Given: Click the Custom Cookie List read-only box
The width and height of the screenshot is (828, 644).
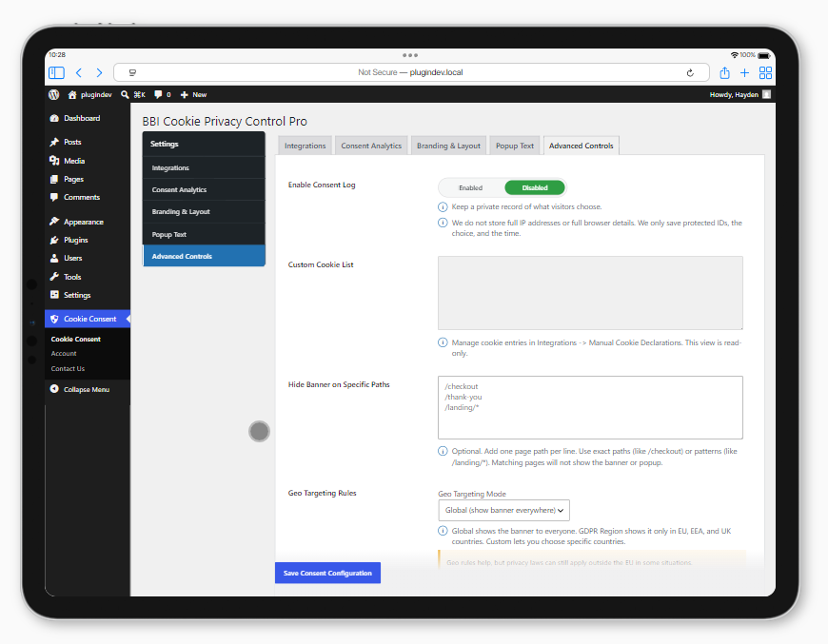Looking at the screenshot, I should 590,293.
